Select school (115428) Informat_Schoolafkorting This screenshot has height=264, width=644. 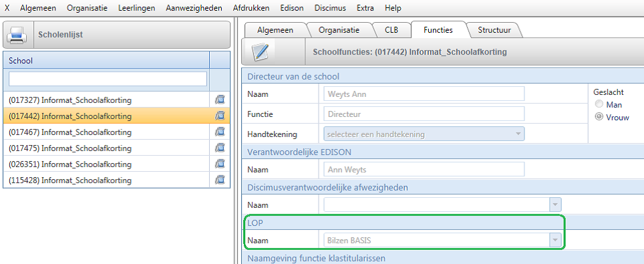tap(106, 180)
